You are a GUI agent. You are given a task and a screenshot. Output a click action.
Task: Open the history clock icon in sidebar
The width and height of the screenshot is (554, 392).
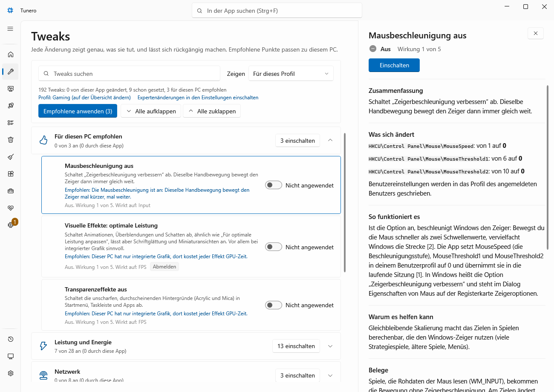11,339
